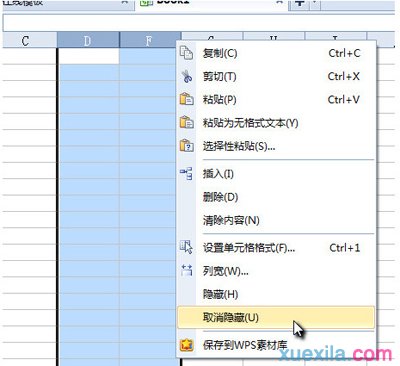Select 取消隐藏(U) to unhide columns
The image size is (400, 366).
tap(276, 317)
